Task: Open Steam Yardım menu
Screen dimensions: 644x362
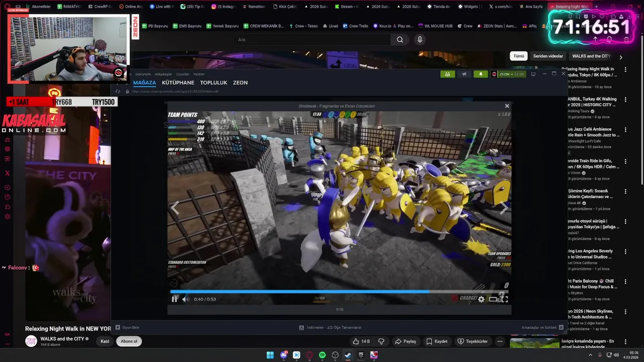Action: click(199, 74)
